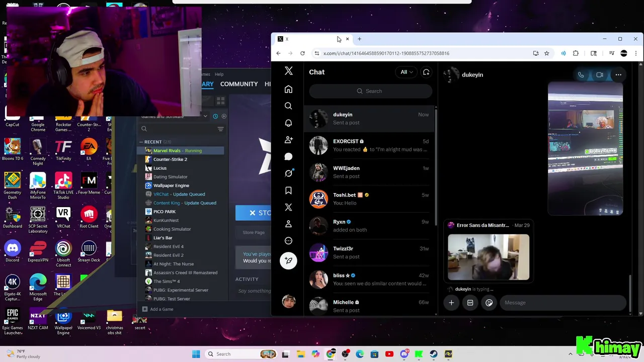Open conversation options three-dot menu
This screenshot has height=362, width=644.
point(618,75)
